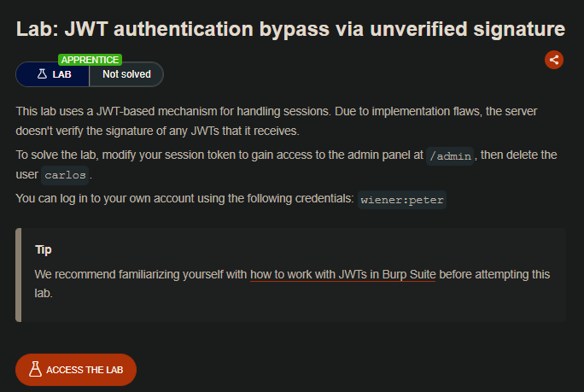Click the carlos username code snippet
Screen dimensions: 584x392
(66, 175)
